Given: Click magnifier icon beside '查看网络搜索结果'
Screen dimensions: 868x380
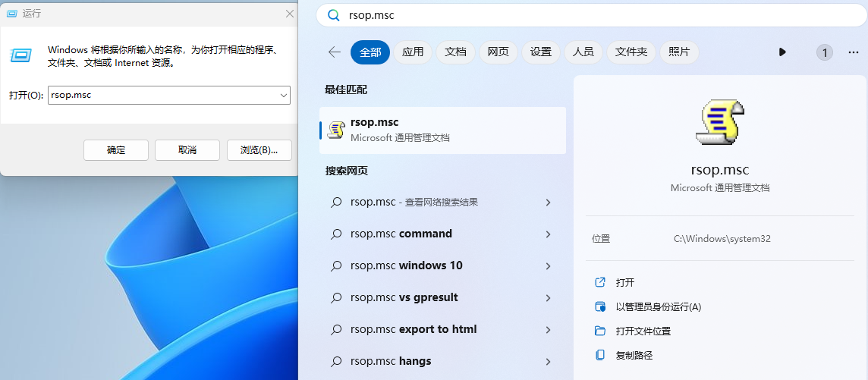Looking at the screenshot, I should click(x=336, y=203).
